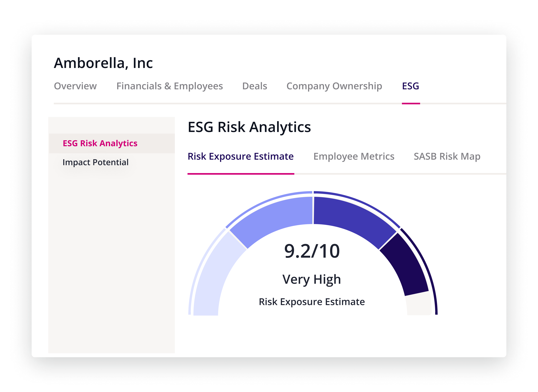The height and width of the screenshot is (392, 538).
Task: Click the Risk Exposure Estimate gauge caption
Action: point(312,302)
